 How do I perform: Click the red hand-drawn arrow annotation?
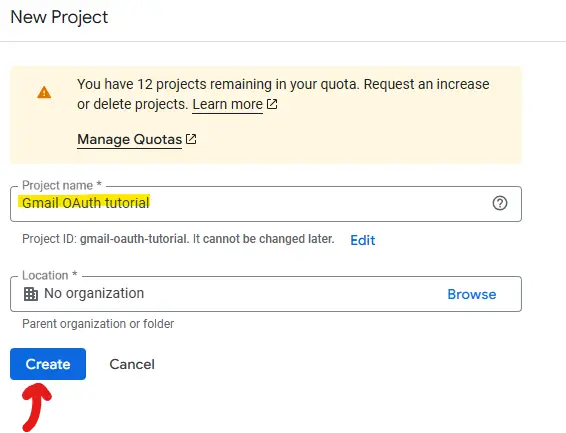[x=36, y=407]
